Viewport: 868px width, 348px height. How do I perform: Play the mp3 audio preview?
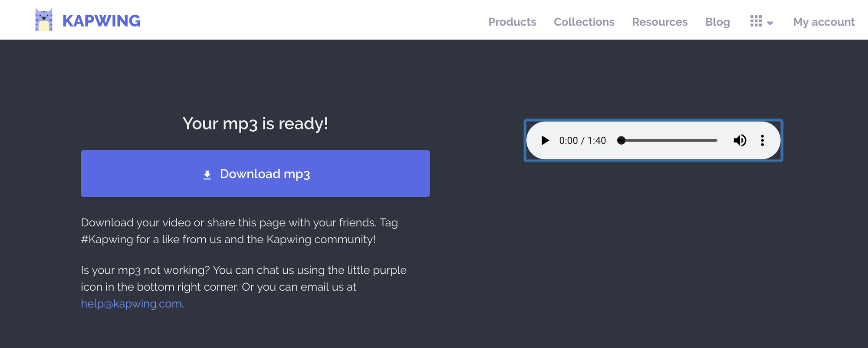tap(545, 140)
